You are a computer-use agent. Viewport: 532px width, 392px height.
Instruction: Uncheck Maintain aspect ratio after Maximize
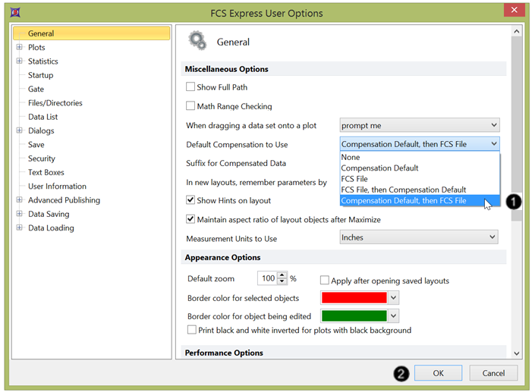click(x=190, y=219)
